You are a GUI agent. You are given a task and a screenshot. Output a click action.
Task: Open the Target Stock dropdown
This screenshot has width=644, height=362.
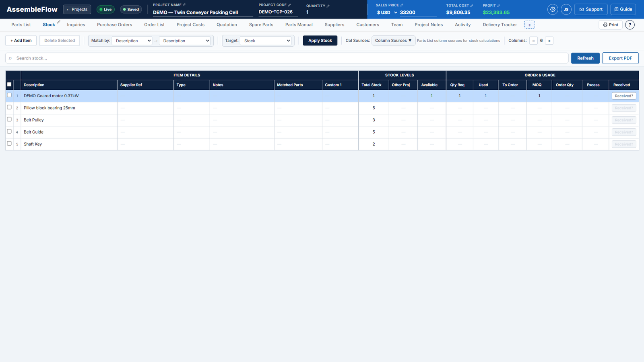point(266,41)
